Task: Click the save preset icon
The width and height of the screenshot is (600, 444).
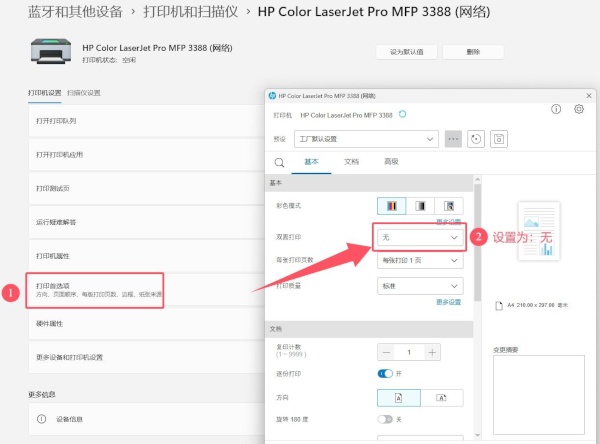Action: tap(499, 139)
